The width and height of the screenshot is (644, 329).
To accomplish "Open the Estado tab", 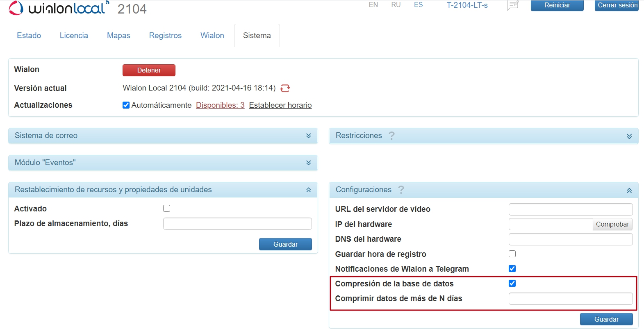I will coord(29,36).
